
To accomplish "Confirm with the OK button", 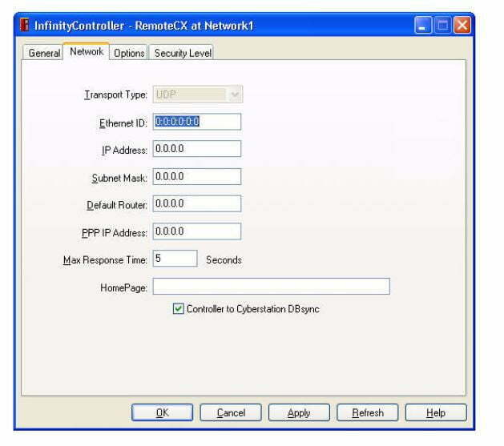I will tap(163, 412).
